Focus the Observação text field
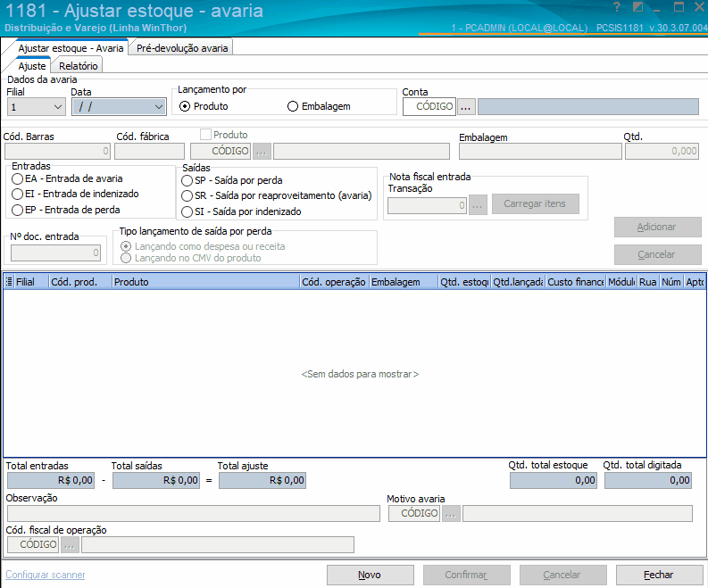Image resolution: width=708 pixels, height=588 pixels. 194,514
